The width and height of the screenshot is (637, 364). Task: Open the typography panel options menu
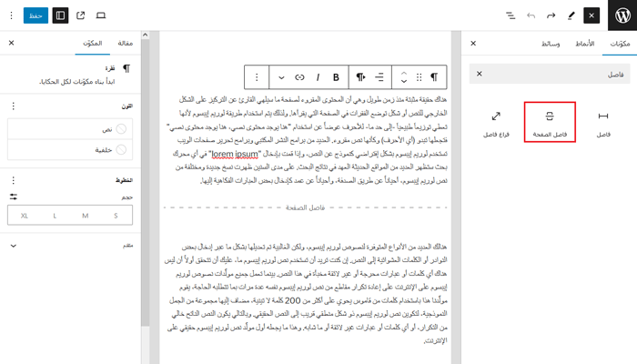click(14, 180)
